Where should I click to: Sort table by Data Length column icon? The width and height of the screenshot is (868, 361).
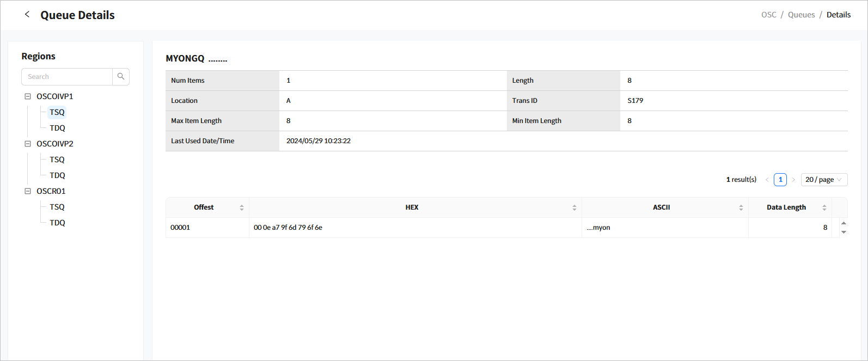824,207
